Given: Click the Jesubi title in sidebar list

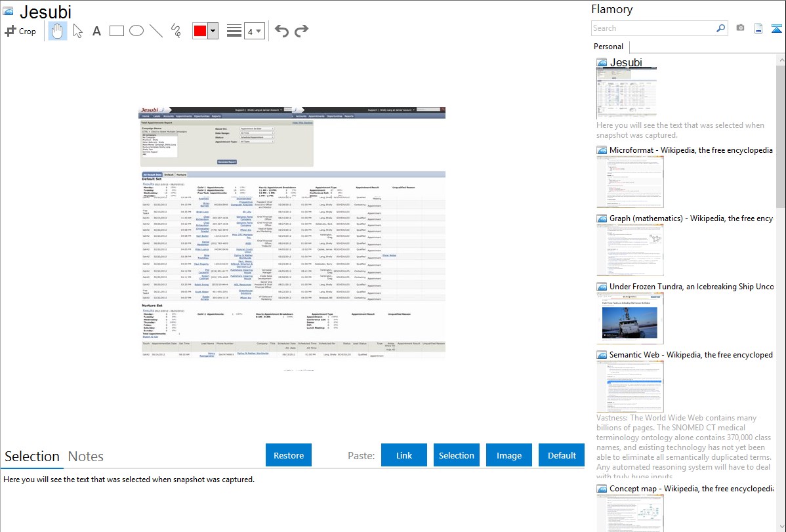Looking at the screenshot, I should [x=626, y=63].
